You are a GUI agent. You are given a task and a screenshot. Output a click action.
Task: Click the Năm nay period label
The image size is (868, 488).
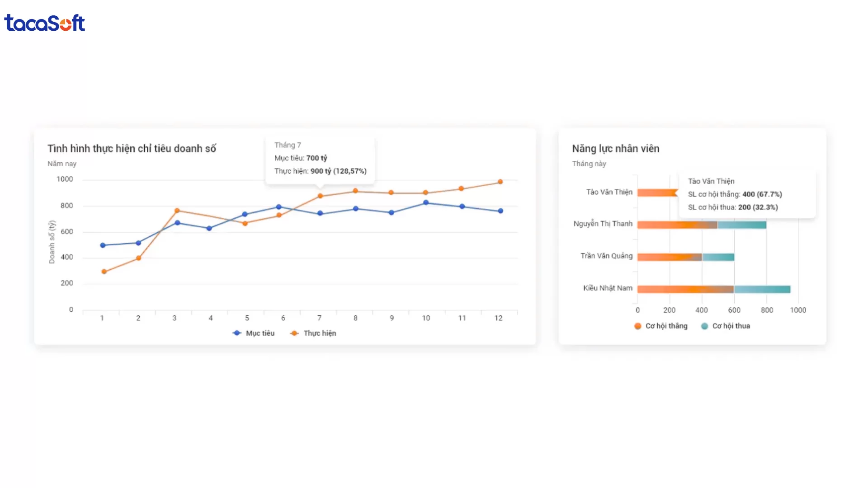pos(62,164)
